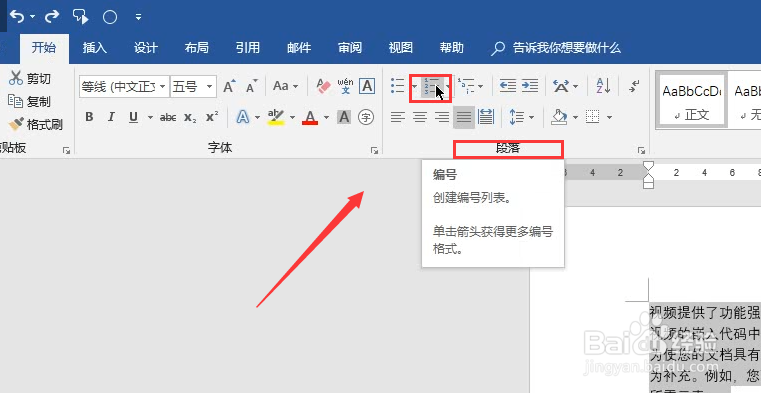Open the font name combo box 等线
Image resolution: width=761 pixels, height=393 pixels.
coord(124,86)
